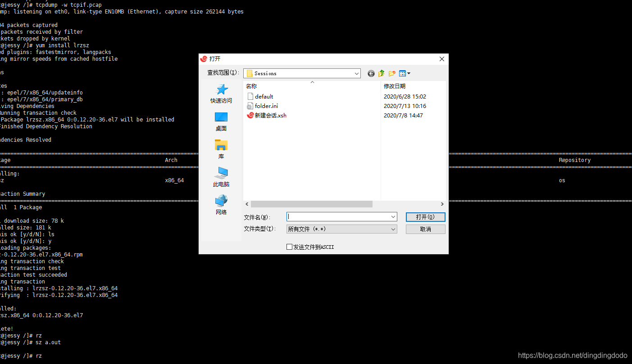
Task: Click the Open (打开) button
Action: tap(425, 217)
